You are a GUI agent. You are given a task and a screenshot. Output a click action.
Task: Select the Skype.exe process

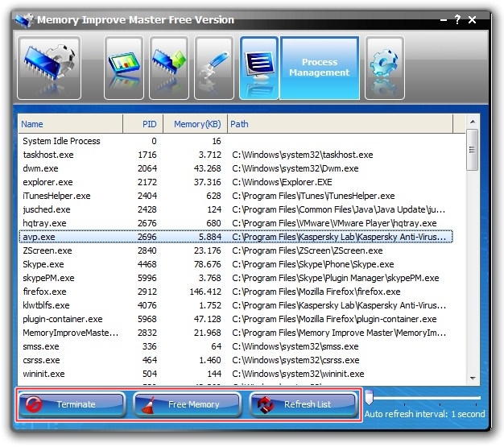click(x=236, y=264)
